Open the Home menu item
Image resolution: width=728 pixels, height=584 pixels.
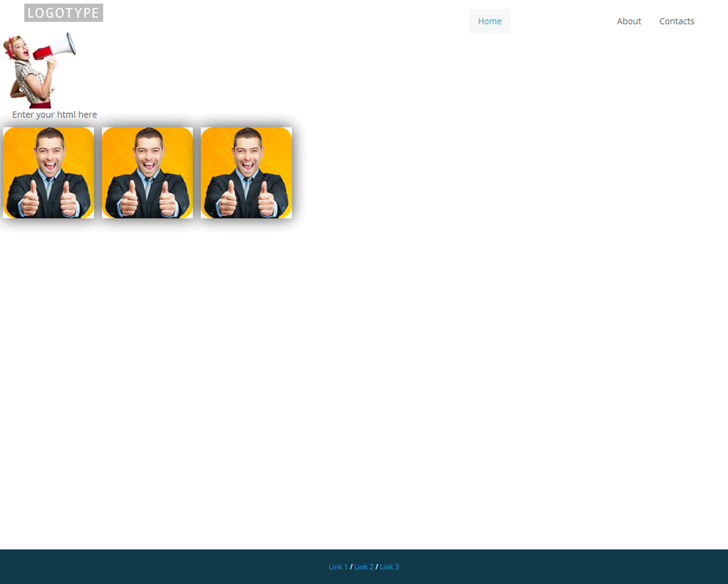(489, 21)
